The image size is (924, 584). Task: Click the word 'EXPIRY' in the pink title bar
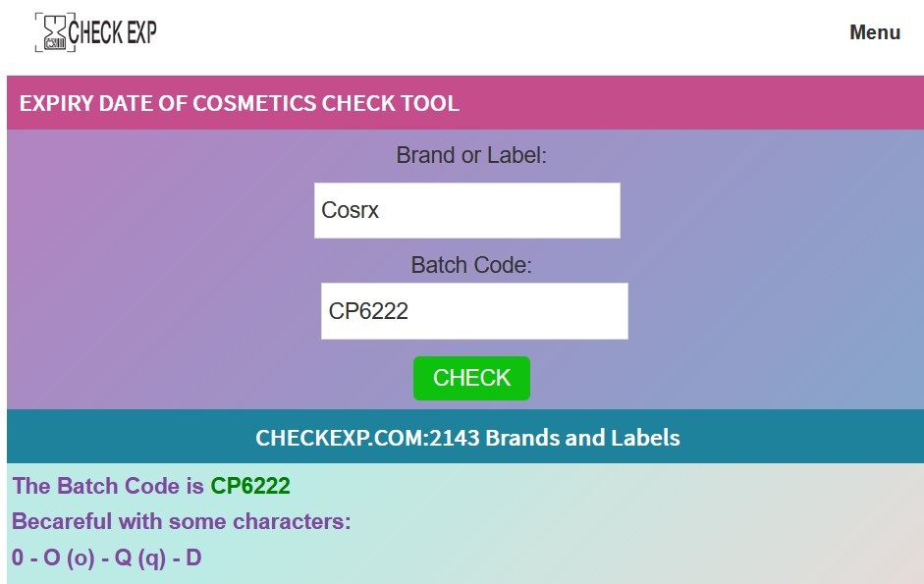coord(56,103)
